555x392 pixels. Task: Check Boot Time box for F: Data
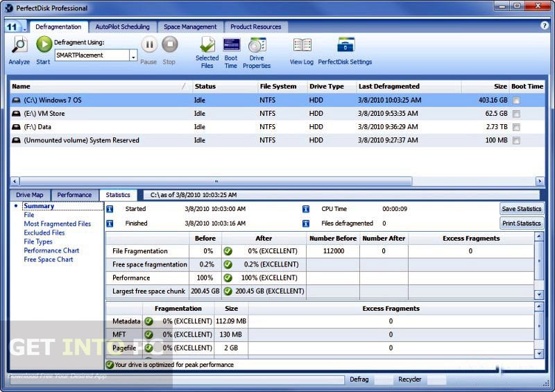[515, 127]
